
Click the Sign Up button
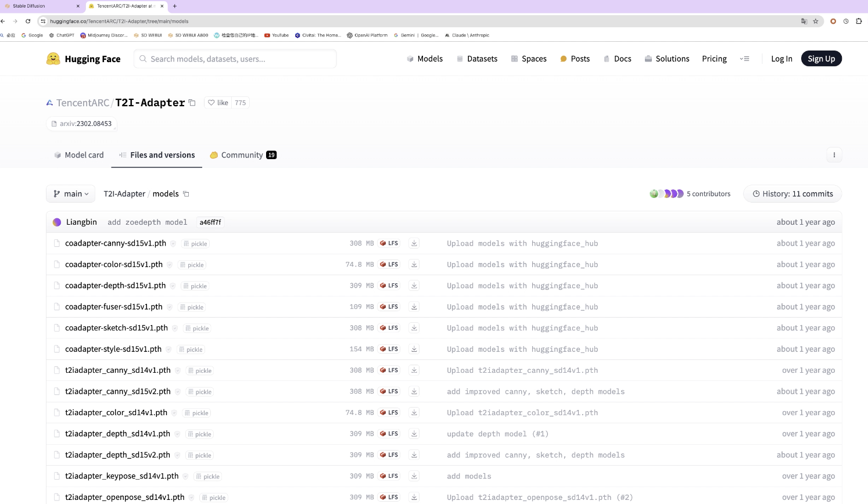[x=822, y=59]
